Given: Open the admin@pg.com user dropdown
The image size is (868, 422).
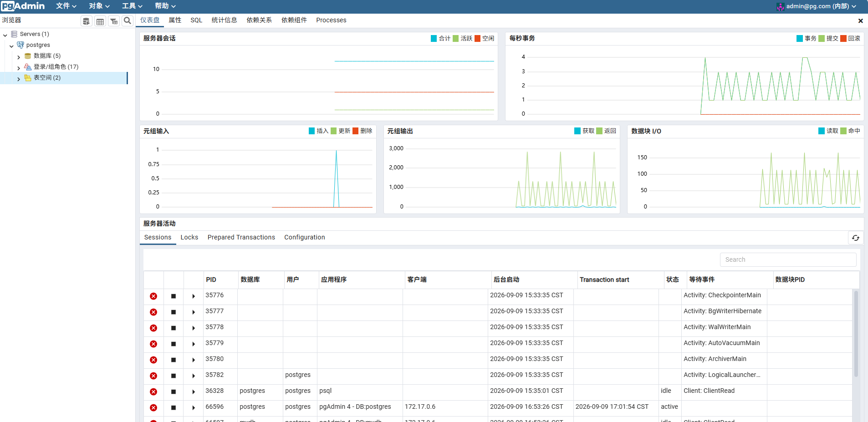Looking at the screenshot, I should [x=817, y=6].
